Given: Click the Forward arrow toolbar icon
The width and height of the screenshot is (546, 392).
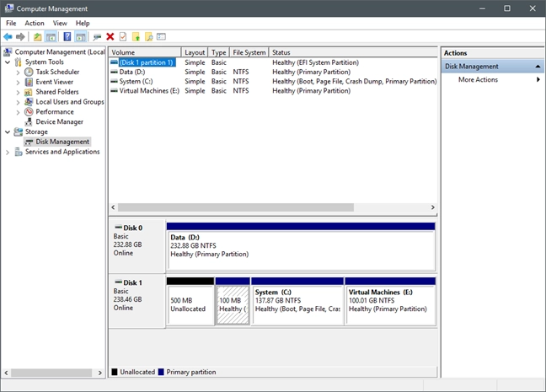Looking at the screenshot, I should (x=20, y=36).
